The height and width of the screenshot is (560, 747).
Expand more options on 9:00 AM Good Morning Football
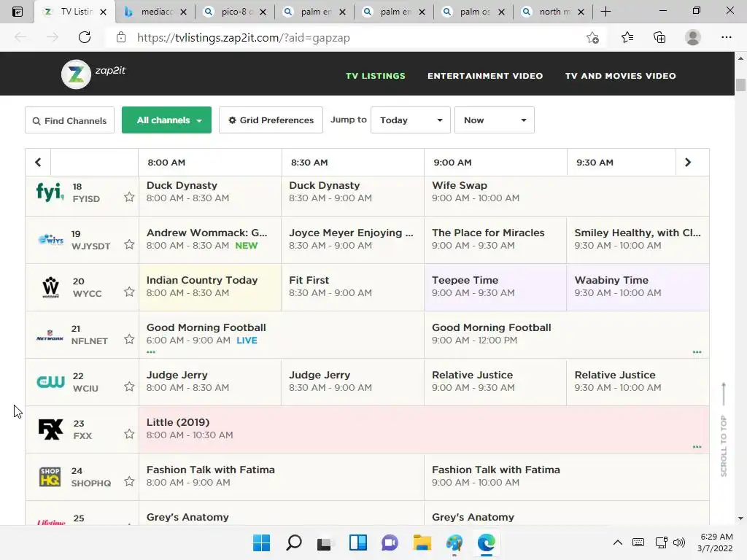[x=697, y=352]
